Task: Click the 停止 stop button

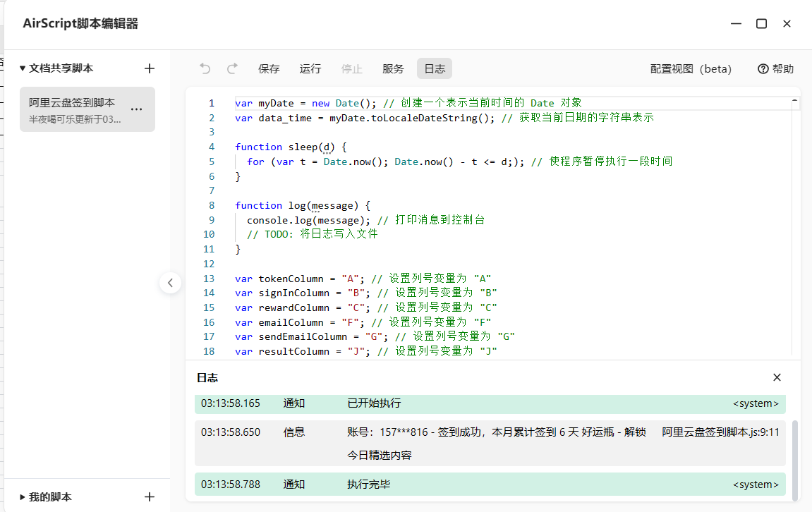Action: tap(351, 69)
